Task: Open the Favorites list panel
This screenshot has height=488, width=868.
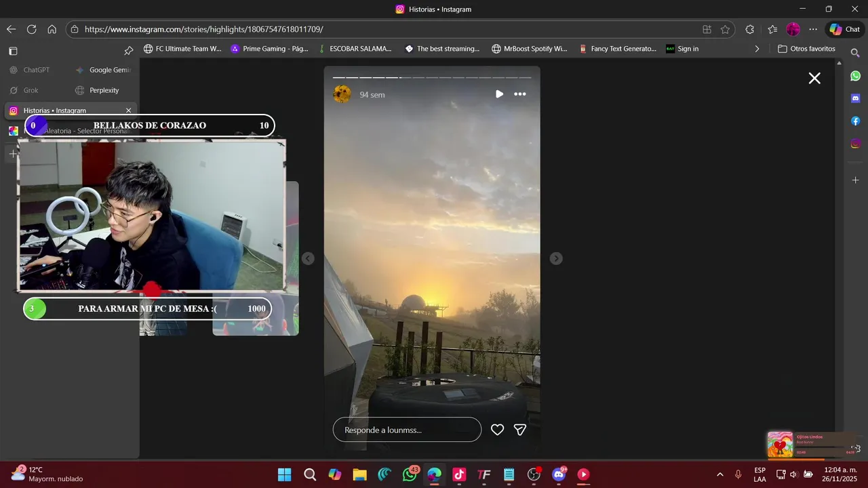Action: pyautogui.click(x=772, y=29)
